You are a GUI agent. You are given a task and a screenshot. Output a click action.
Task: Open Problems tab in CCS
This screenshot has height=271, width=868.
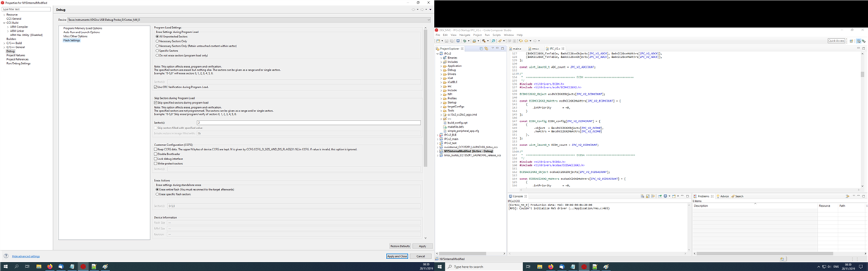703,196
